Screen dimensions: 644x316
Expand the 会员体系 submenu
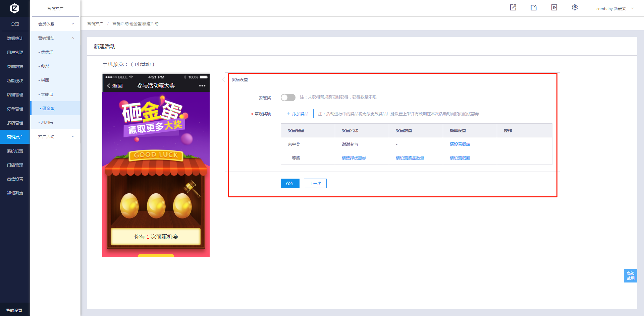coord(55,24)
